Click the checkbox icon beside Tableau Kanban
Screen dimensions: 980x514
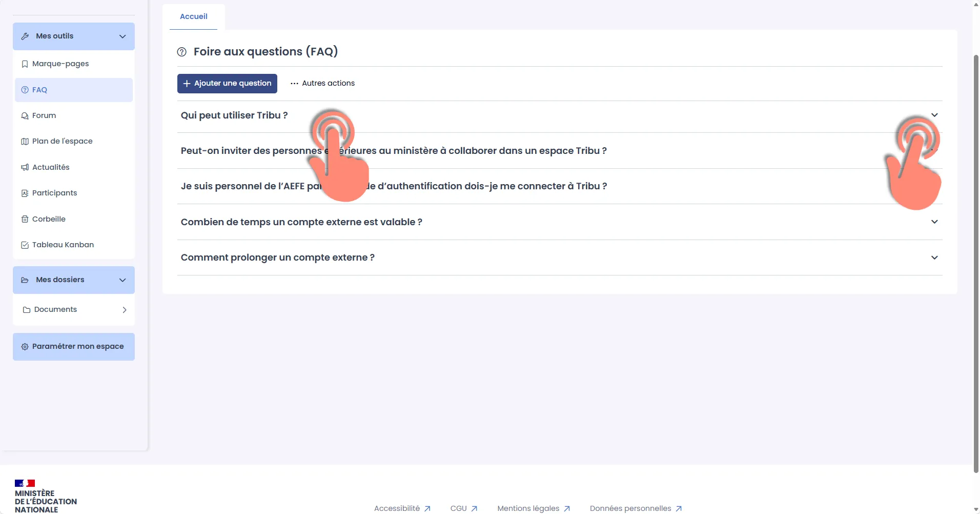25,245
